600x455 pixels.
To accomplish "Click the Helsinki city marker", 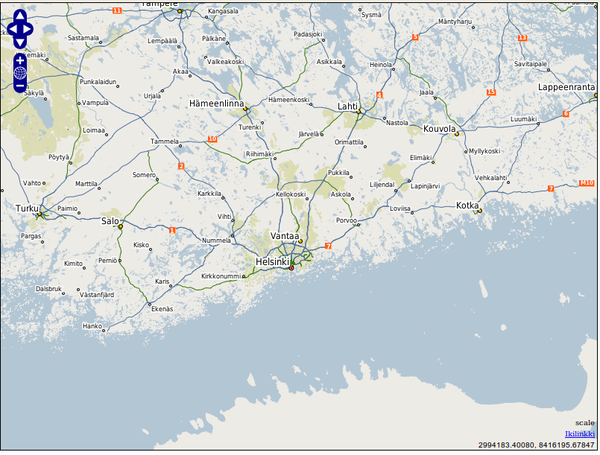I will (x=291, y=268).
